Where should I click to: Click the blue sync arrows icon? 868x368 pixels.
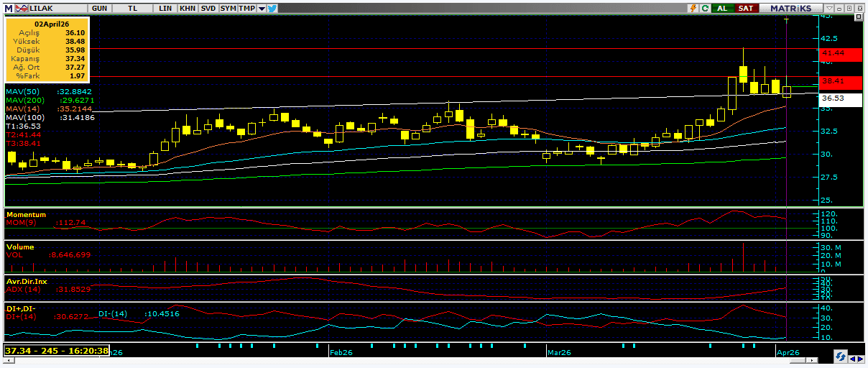click(839, 356)
